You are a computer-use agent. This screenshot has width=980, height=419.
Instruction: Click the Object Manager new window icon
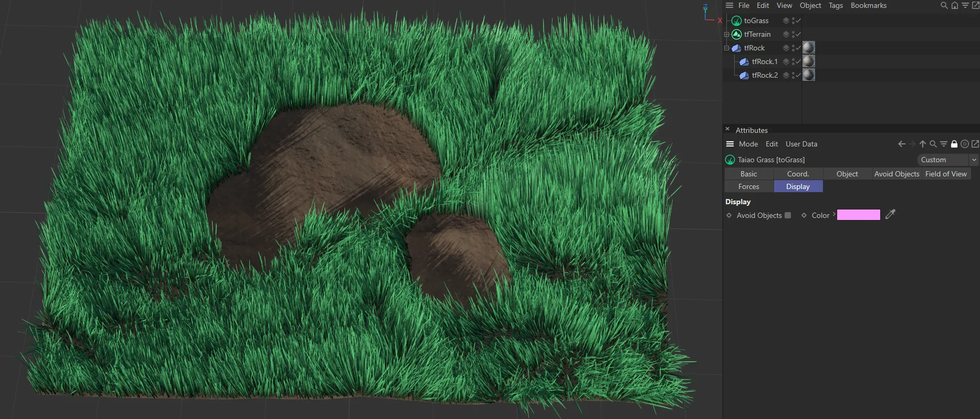click(x=975, y=6)
